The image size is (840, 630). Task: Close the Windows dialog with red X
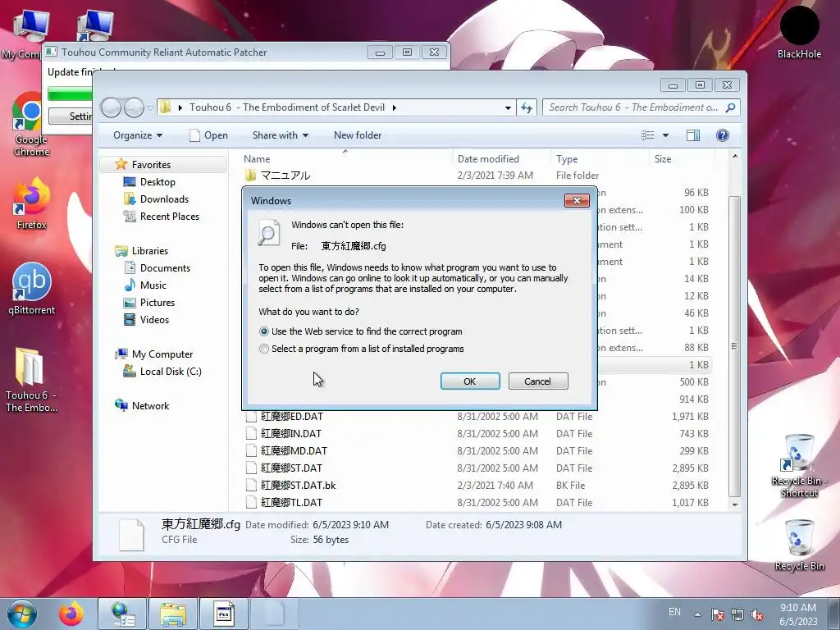577,200
